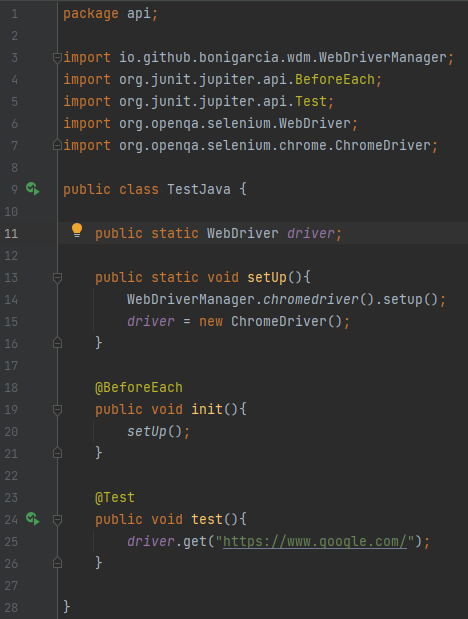Viewport: 468px width, 619px height.
Task: Click the @BeforeEach annotation
Action: 139,387
